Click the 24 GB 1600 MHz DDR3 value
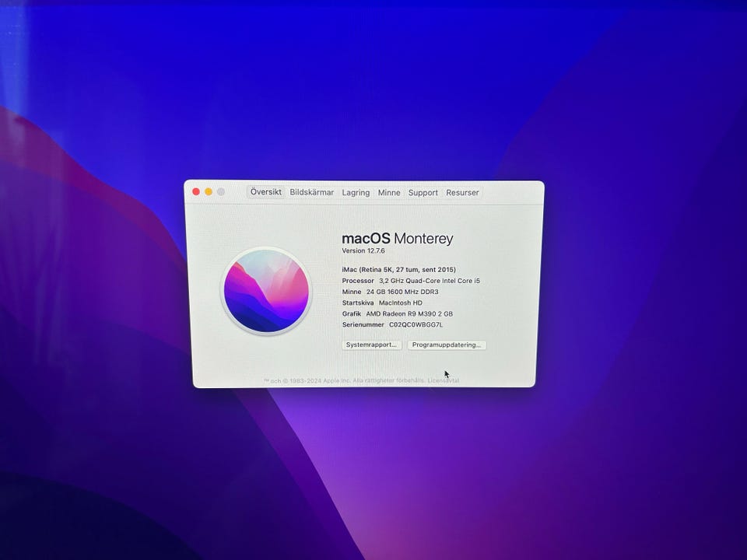747x560 pixels. coord(402,292)
